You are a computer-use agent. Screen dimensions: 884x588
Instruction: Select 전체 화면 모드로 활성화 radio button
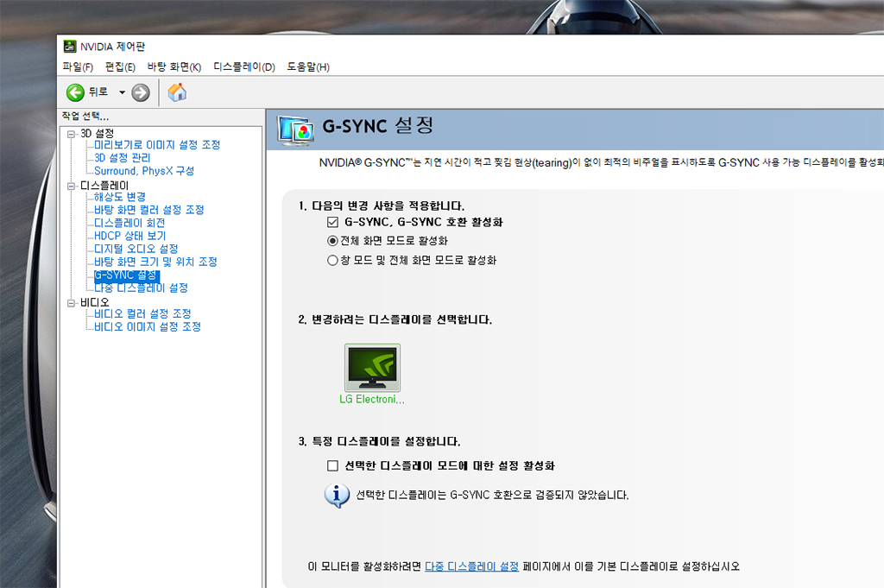click(332, 241)
